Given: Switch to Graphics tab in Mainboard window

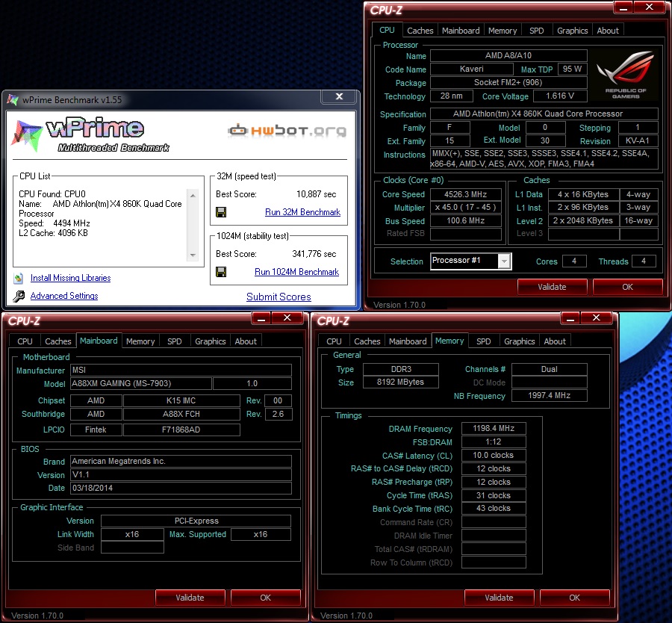Looking at the screenshot, I should 210,341.
